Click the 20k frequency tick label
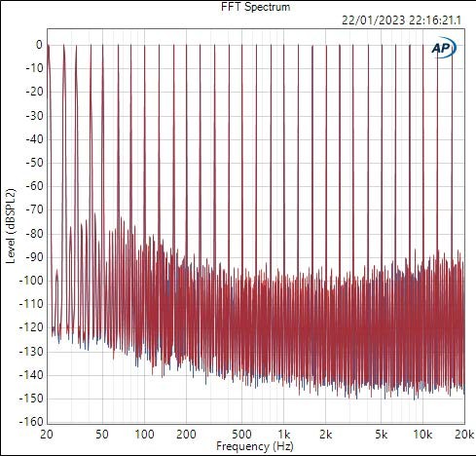Viewport: 476px width, 456px height. (x=464, y=435)
